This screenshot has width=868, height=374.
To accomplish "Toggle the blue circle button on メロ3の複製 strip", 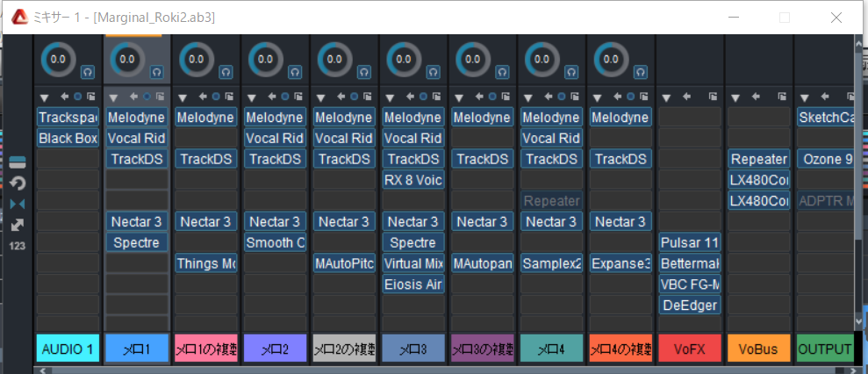I will click(492, 97).
